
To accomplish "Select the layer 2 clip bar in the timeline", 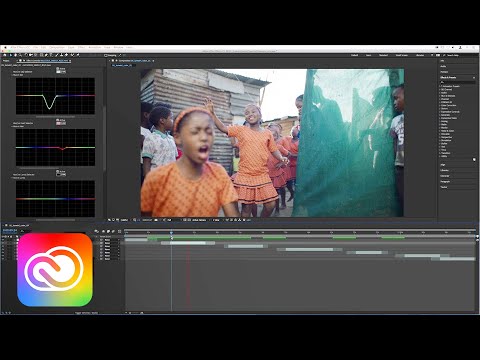I will (188, 243).
